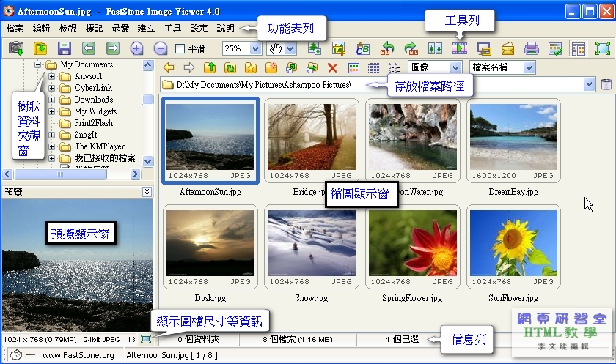Select the SnagIt folder
Viewport: 616px width, 364px height.
pyautogui.click(x=86, y=135)
